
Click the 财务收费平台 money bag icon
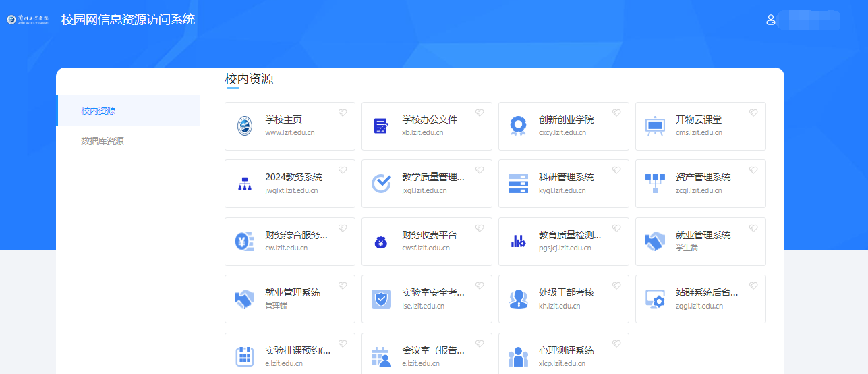[x=381, y=242]
